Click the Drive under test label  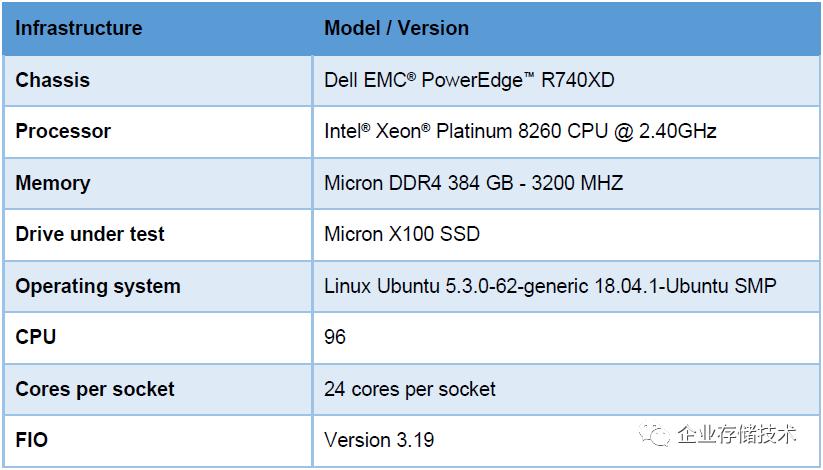[90, 234]
